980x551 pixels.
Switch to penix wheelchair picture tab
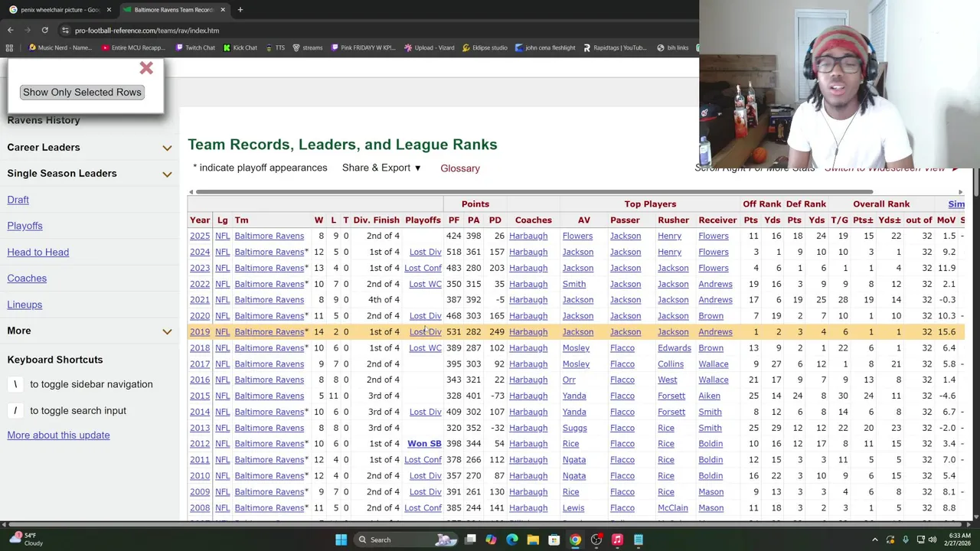tap(60, 10)
